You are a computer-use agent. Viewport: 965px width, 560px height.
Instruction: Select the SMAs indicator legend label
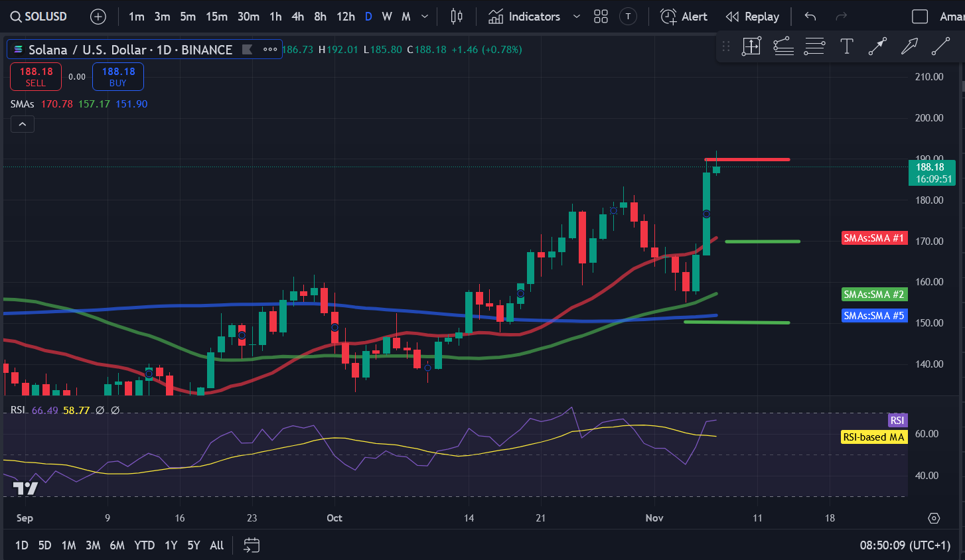(22, 104)
